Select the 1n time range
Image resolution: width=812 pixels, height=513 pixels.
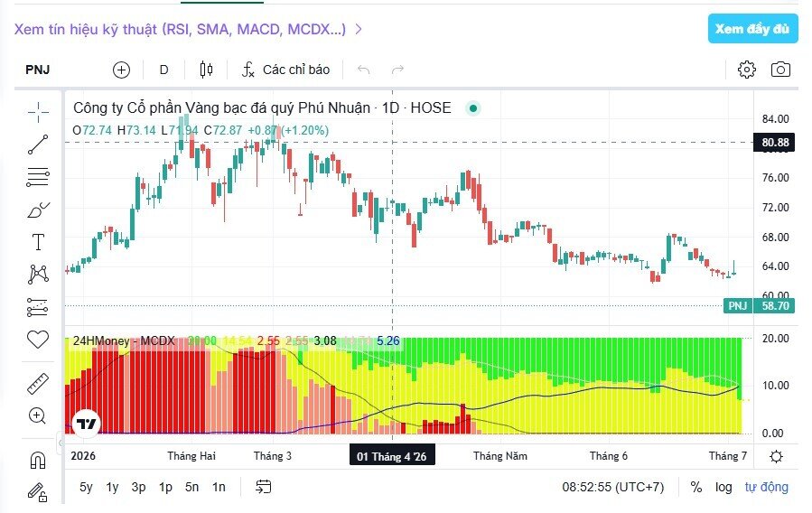(219, 487)
